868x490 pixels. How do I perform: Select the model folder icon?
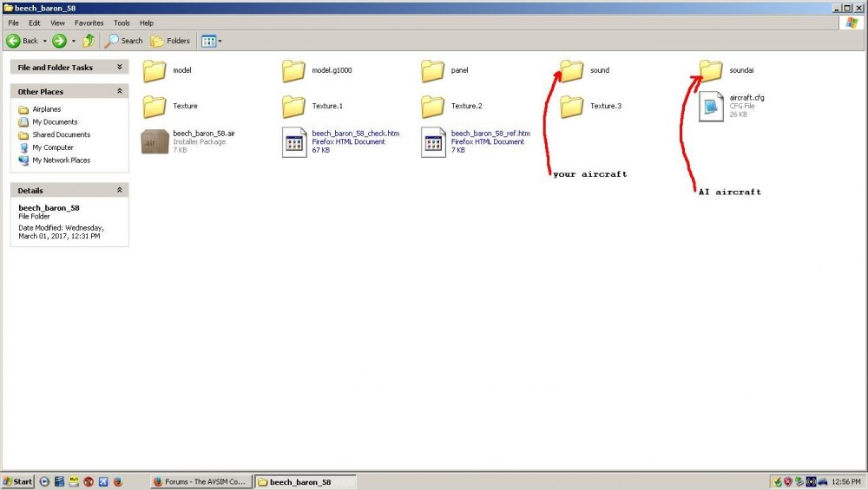tap(155, 71)
